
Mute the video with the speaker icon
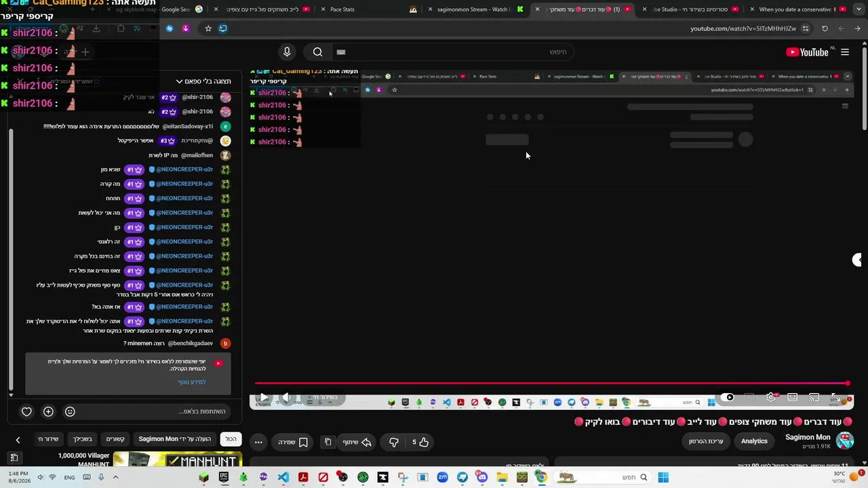pyautogui.click(x=286, y=397)
